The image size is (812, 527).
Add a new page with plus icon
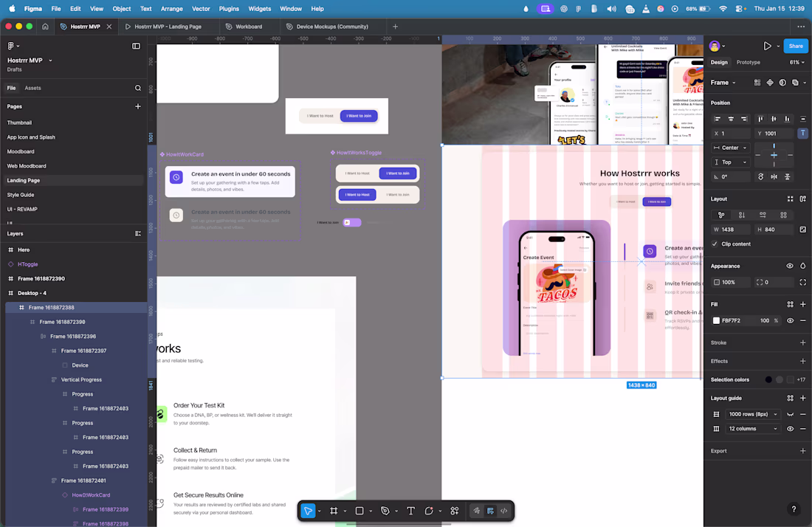138,106
